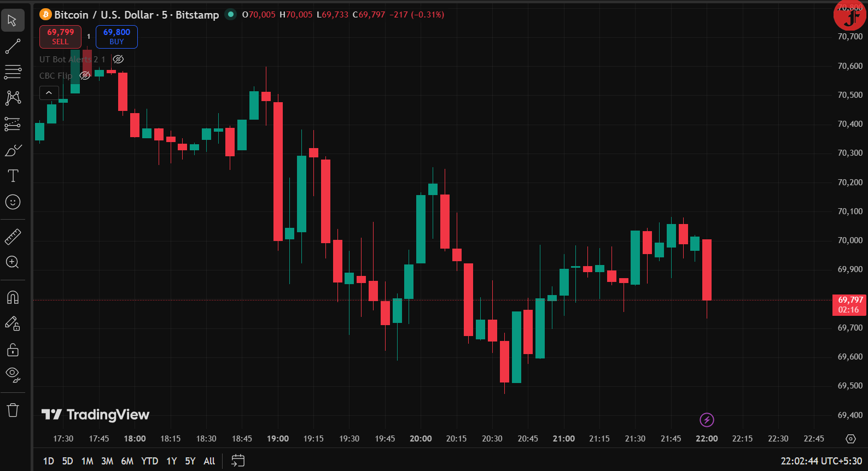Click the purple lightning bolt event marker
This screenshot has height=471, width=868.
(707, 420)
